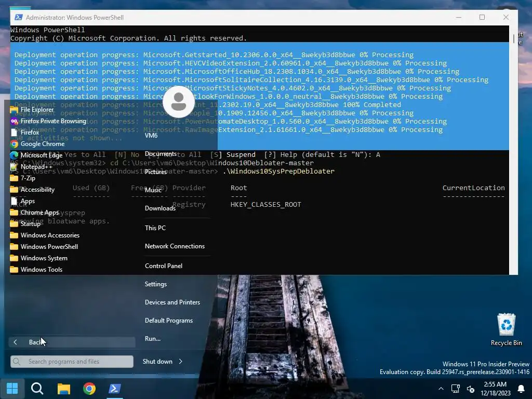The width and height of the screenshot is (532, 399).
Task: Switch to PowerShell taskbar icon
Action: coord(115,389)
